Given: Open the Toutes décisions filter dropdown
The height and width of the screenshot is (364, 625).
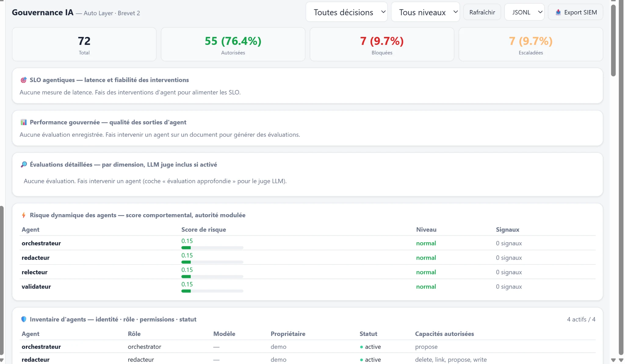Looking at the screenshot, I should 346,12.
